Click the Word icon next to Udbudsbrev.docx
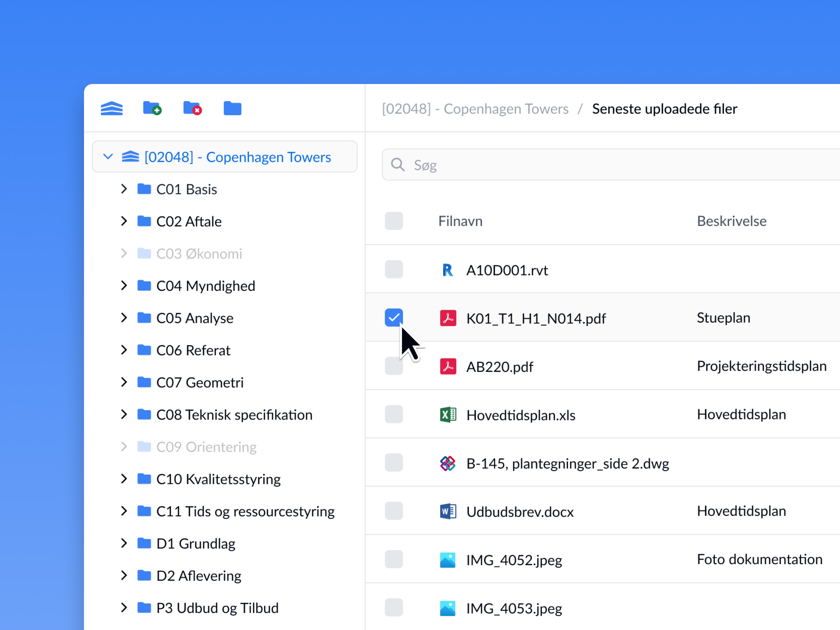The height and width of the screenshot is (630, 840). [x=448, y=511]
